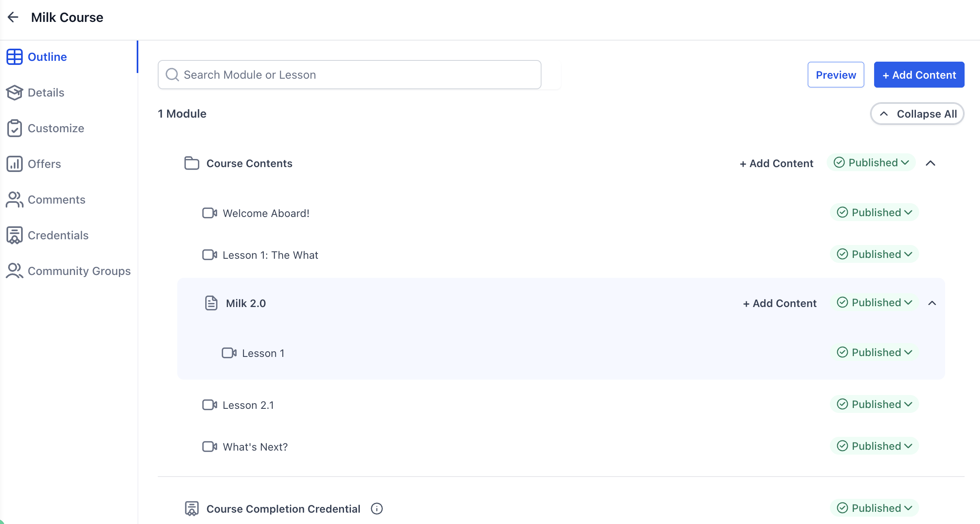
Task: Click the Milk 2.0 document icon
Action: (211, 303)
